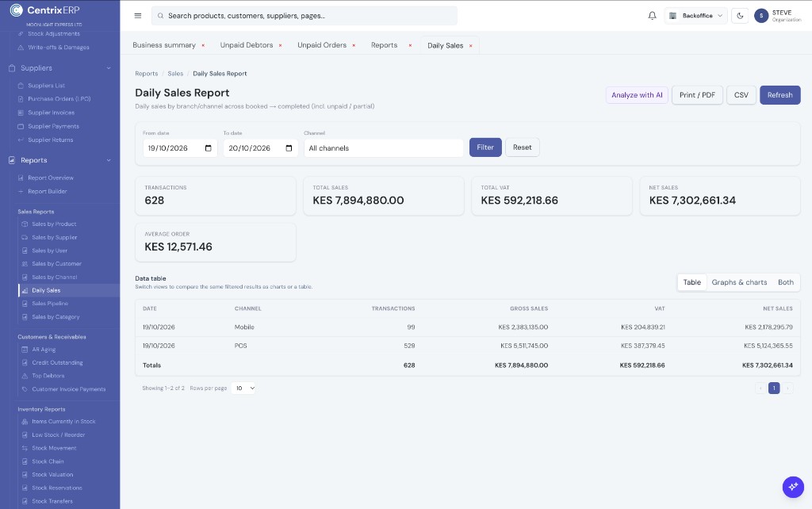The width and height of the screenshot is (812, 509).
Task: Select Table view
Action: pos(691,282)
